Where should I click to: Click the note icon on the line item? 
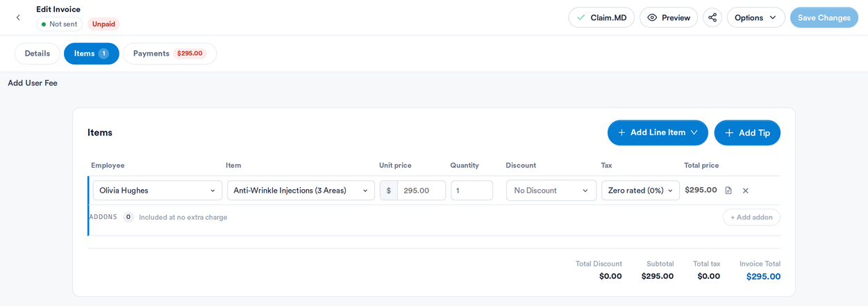click(x=728, y=191)
